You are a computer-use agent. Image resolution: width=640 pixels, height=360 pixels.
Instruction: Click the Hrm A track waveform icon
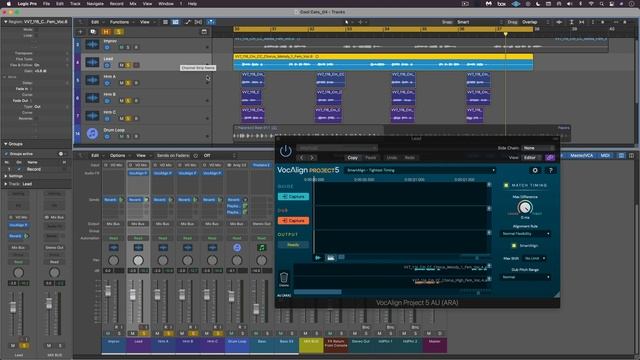pyautogui.click(x=92, y=80)
